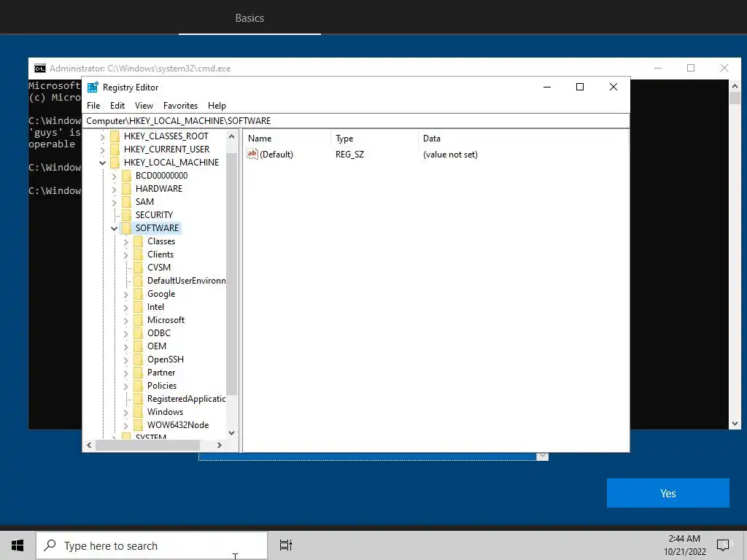Expand the OEM key
The image size is (747, 560).
pos(125,346)
